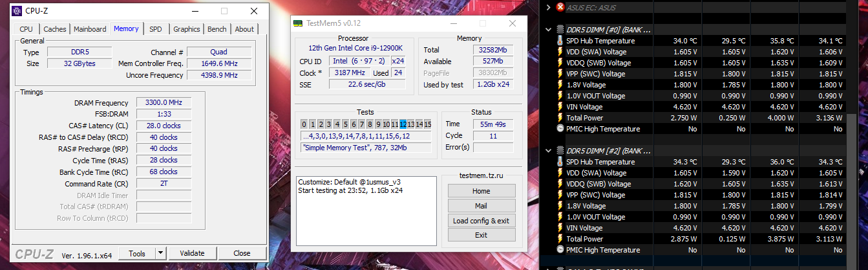Open the Bench tab in CPU-Z

click(x=217, y=29)
